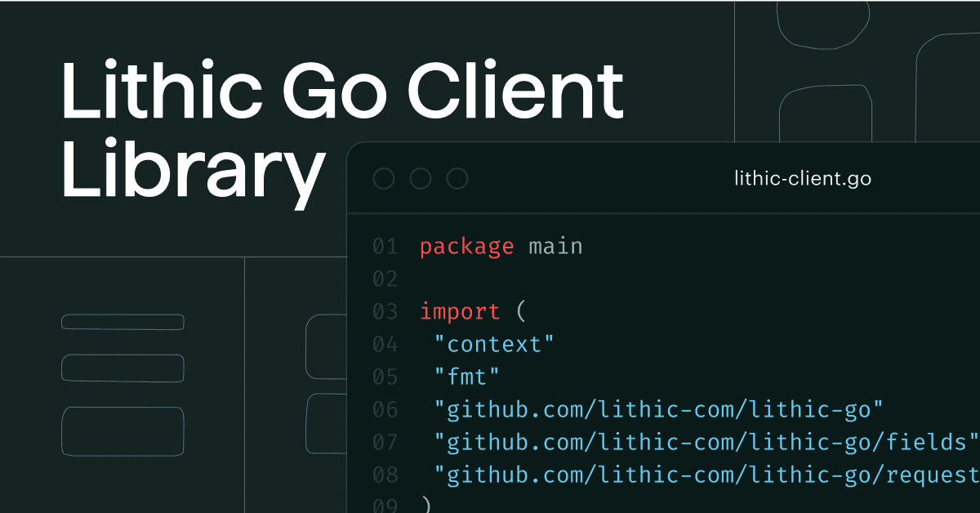Toggle line number 01 in the gutter
Viewport: 980px width, 513px height.
[385, 246]
